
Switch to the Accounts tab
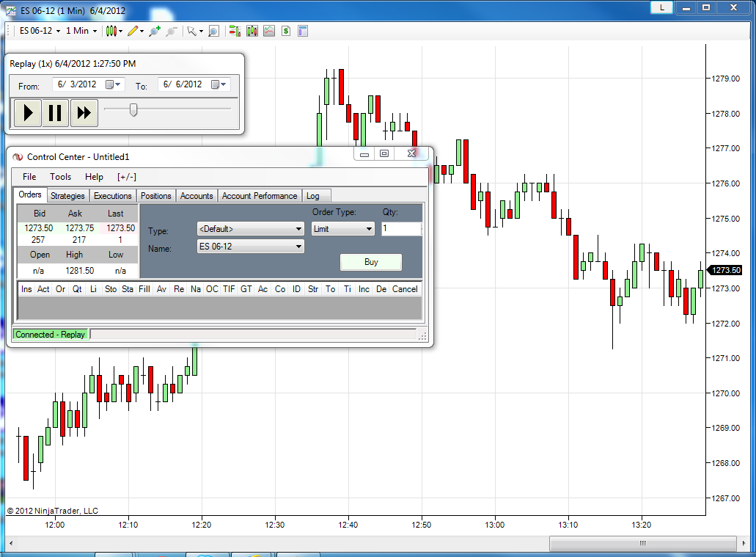197,196
